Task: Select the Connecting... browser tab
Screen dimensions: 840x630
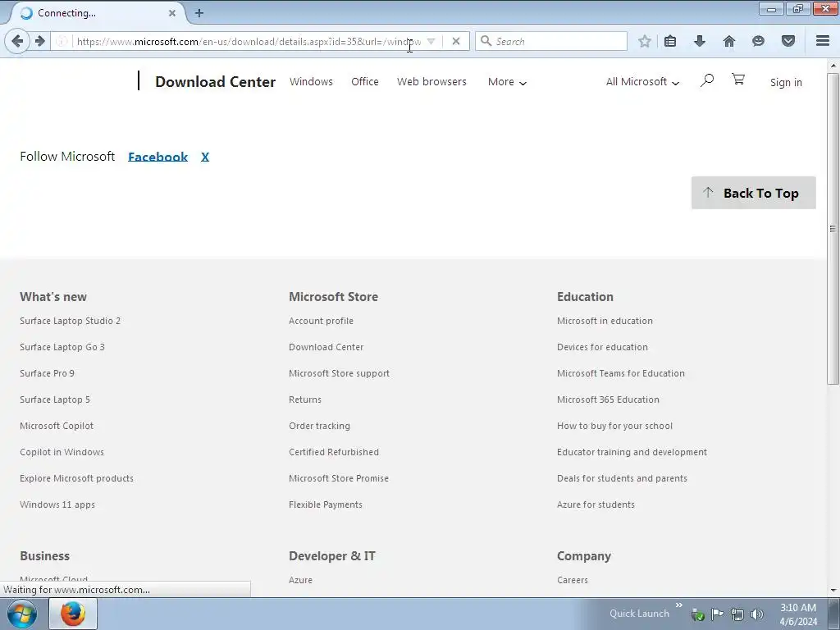Action: (97, 13)
